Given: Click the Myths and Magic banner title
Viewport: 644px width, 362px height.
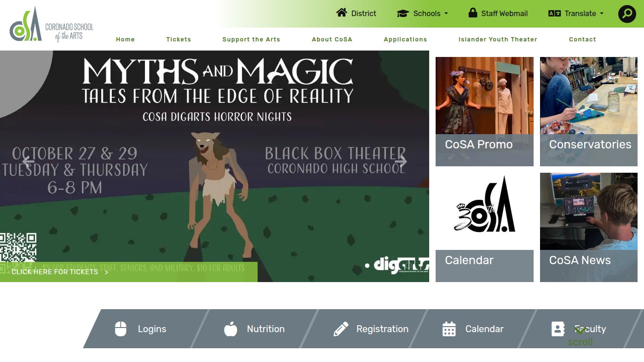Looking at the screenshot, I should tap(218, 72).
